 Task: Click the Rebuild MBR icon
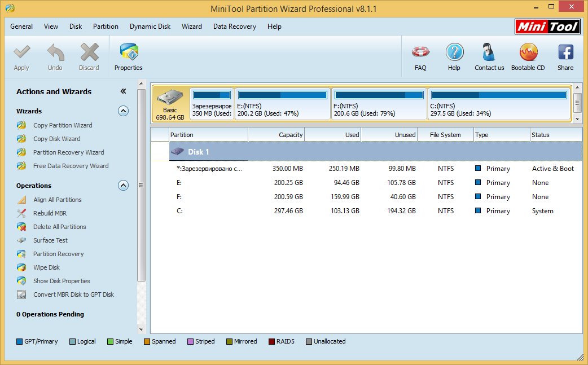21,213
